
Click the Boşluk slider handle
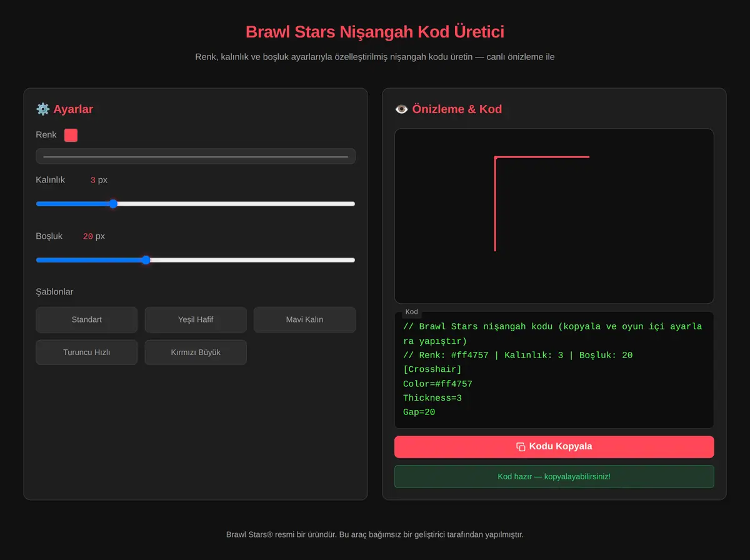[146, 260]
